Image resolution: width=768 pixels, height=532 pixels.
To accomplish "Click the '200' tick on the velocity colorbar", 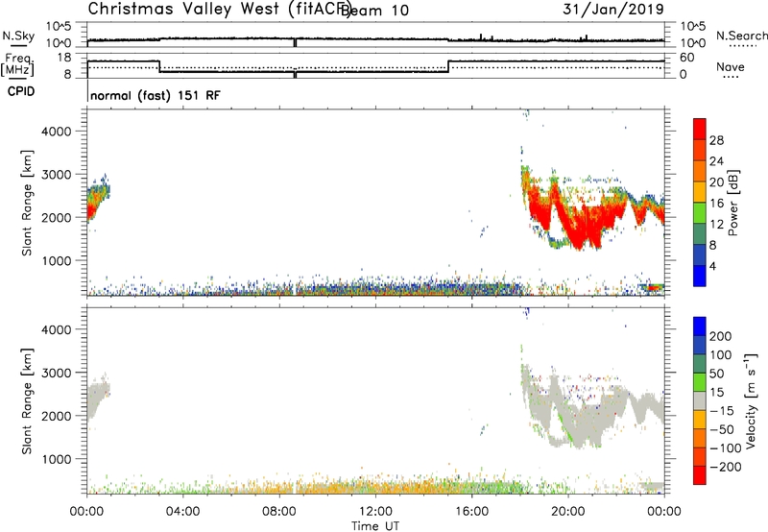I will (x=721, y=336).
